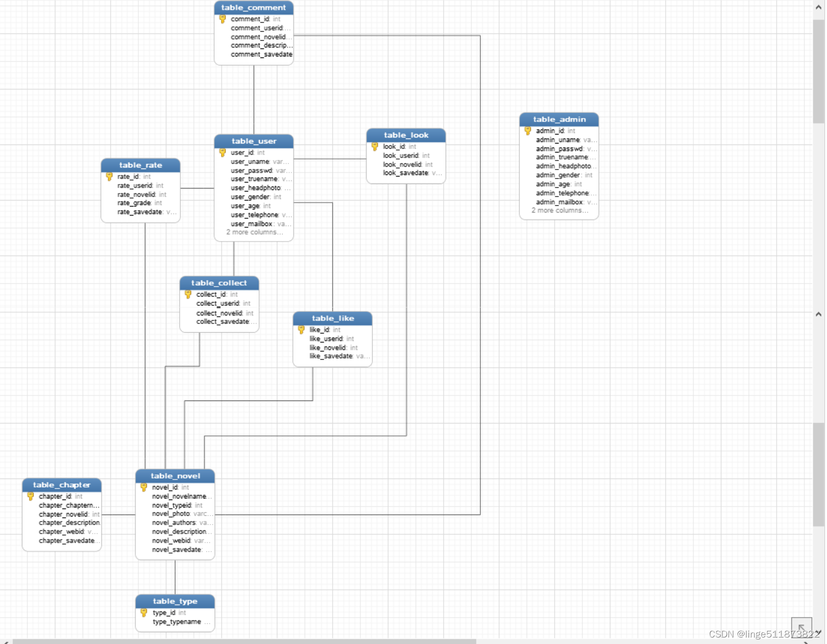Viewport: 827px width, 644px height.
Task: Click the comment_novelid column
Action: [x=260, y=37]
